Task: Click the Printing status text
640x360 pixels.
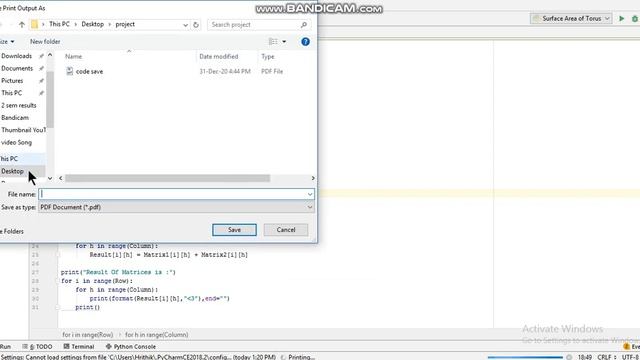Action: (x=302, y=357)
